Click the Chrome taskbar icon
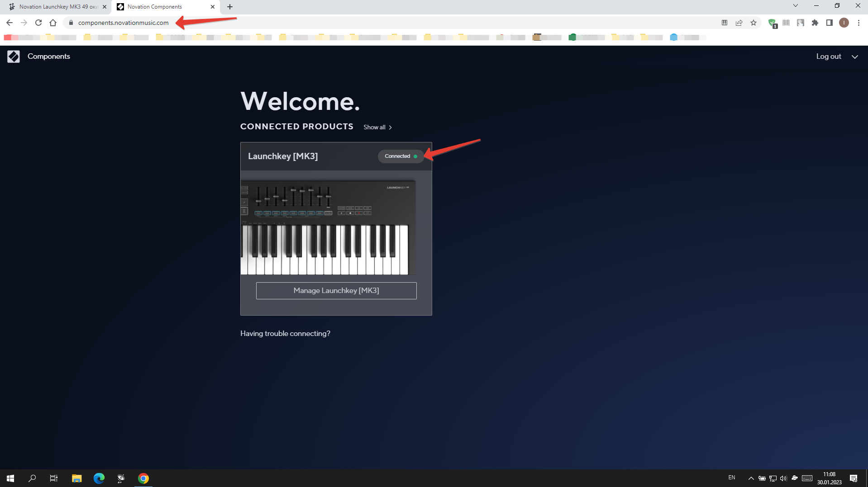 (x=143, y=478)
